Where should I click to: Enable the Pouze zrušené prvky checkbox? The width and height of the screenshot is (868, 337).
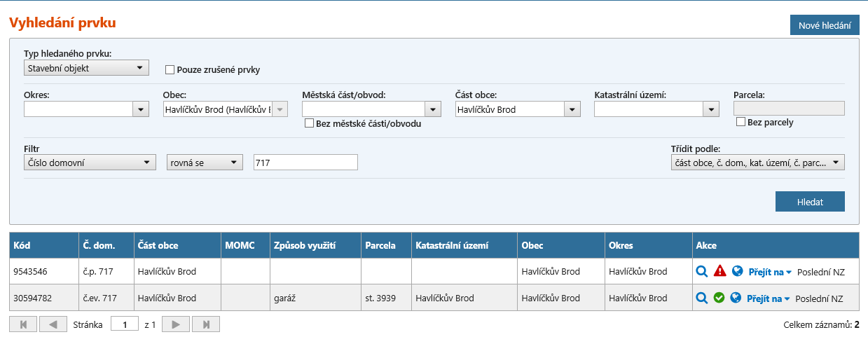pyautogui.click(x=170, y=70)
